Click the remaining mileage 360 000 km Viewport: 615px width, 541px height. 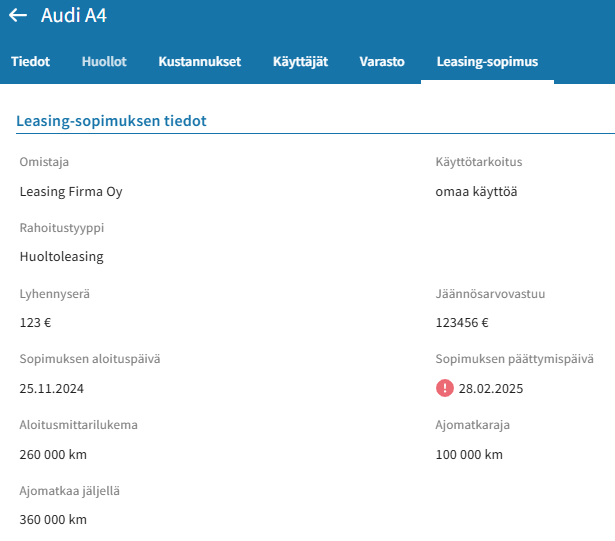(x=53, y=519)
